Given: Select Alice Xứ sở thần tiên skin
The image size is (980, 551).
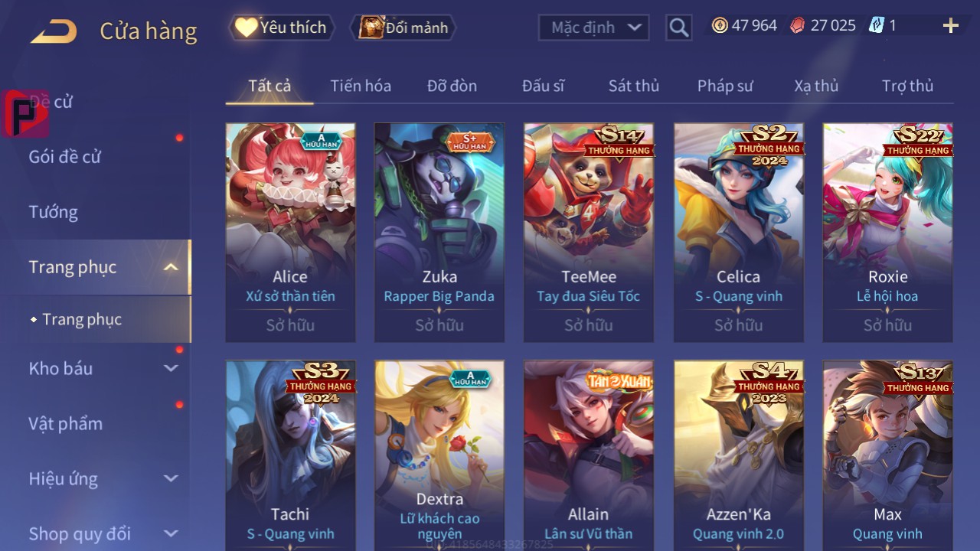Looking at the screenshot, I should (290, 232).
